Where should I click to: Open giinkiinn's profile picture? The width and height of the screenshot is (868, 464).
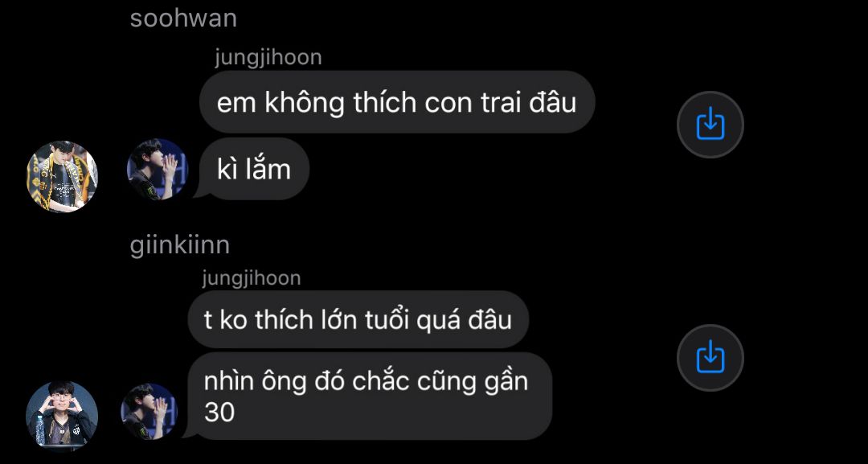62,416
